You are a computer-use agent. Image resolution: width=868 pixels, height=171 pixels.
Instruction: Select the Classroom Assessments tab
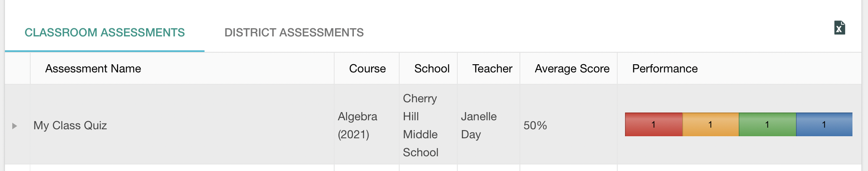105,32
